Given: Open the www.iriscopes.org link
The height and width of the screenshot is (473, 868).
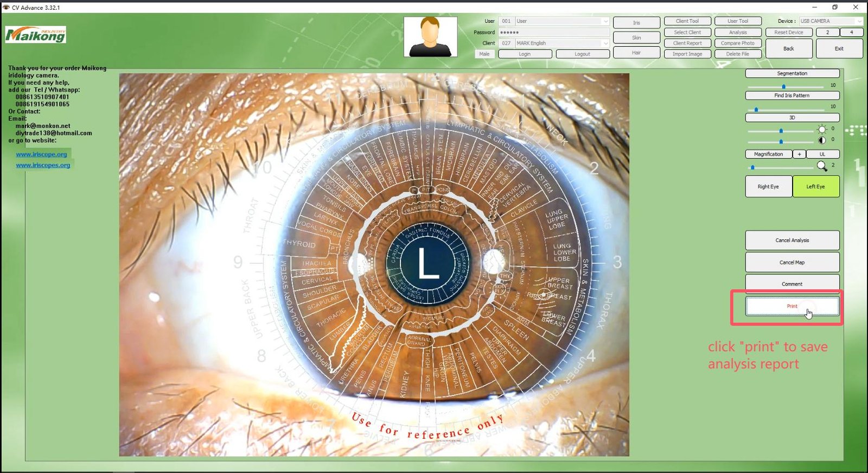Looking at the screenshot, I should pos(43,165).
